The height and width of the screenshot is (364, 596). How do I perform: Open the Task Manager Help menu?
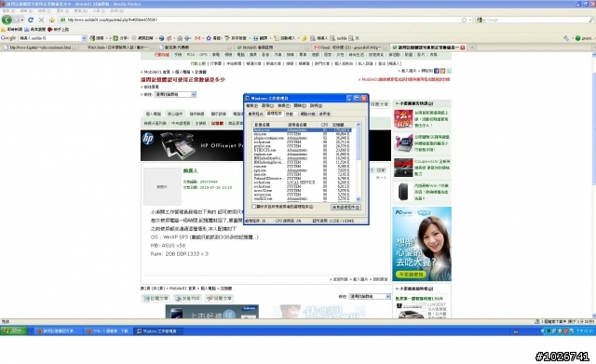316,105
